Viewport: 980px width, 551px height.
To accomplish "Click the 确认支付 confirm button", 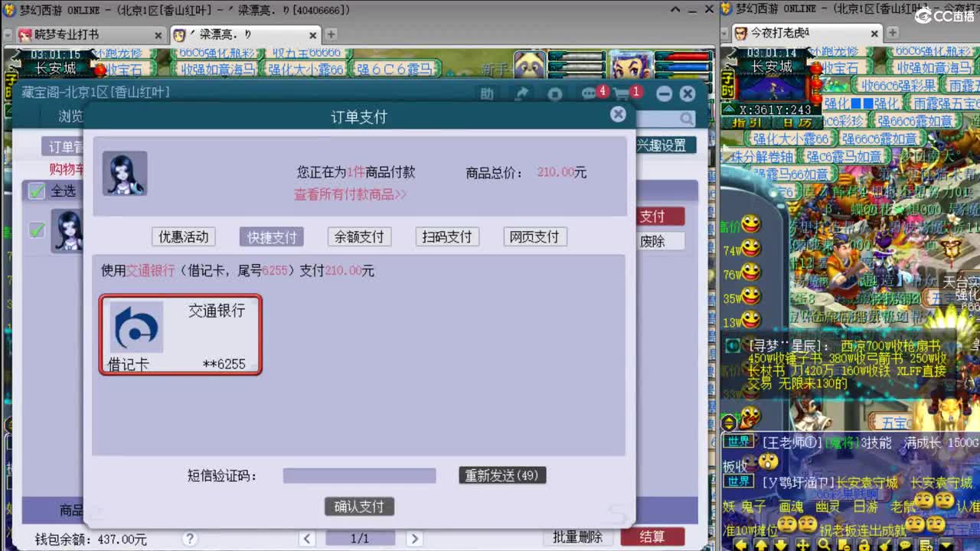I will click(x=359, y=506).
